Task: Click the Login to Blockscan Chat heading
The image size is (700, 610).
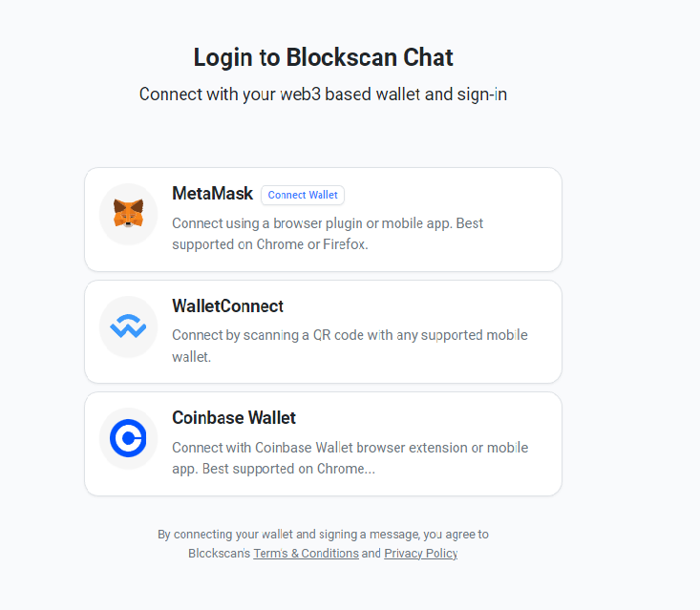Action: 323,57
